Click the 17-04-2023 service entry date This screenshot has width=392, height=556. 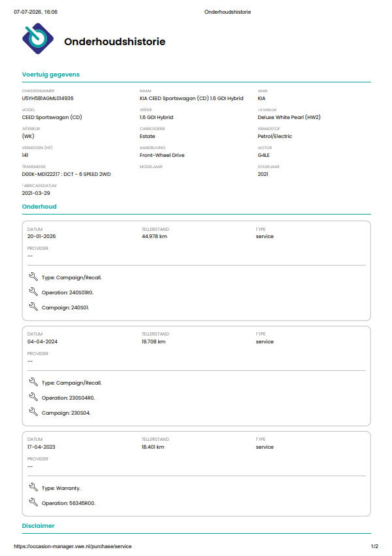pyautogui.click(x=41, y=447)
